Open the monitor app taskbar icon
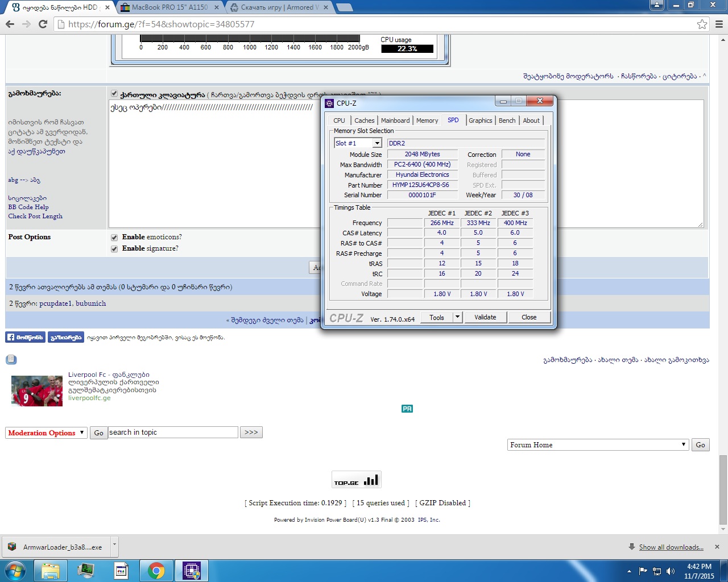The width and height of the screenshot is (728, 582). pos(86,571)
